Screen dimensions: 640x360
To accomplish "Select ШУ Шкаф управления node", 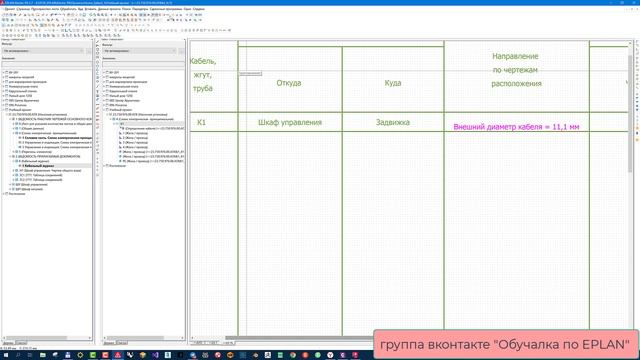I will (x=31, y=184).
